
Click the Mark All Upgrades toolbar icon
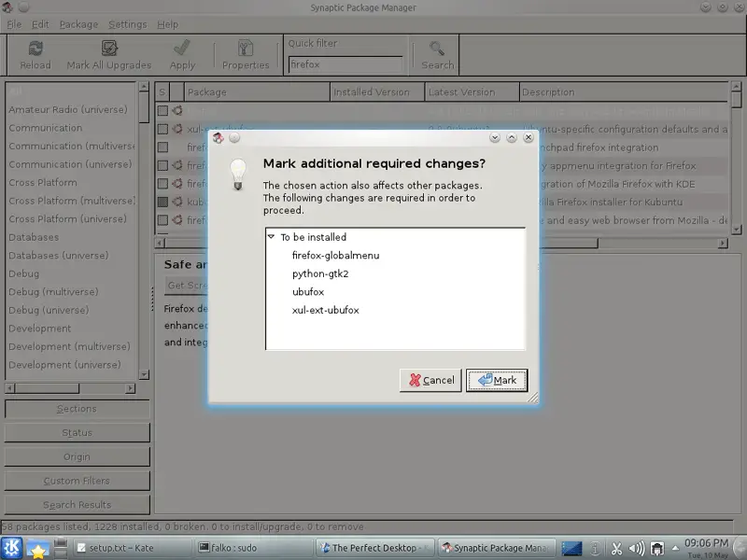[x=109, y=49]
